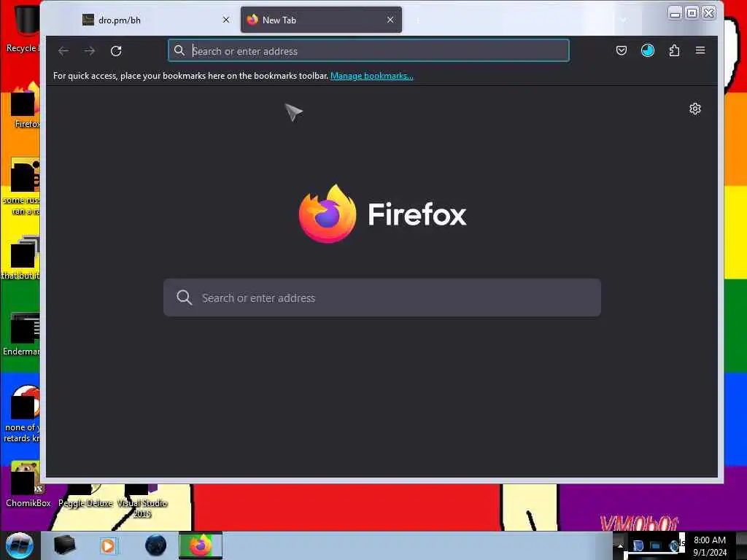Select the ChomikBox desktop icon
747x560 pixels.
(28, 484)
